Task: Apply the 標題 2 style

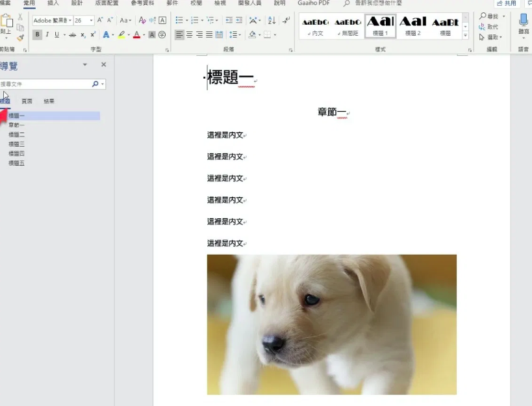Action: pyautogui.click(x=413, y=26)
